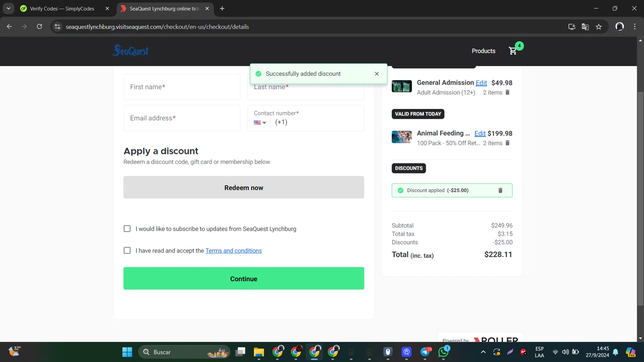Screen dimensions: 644x362
Task: Click the DISCOUNTS label badge
Action: (x=409, y=168)
